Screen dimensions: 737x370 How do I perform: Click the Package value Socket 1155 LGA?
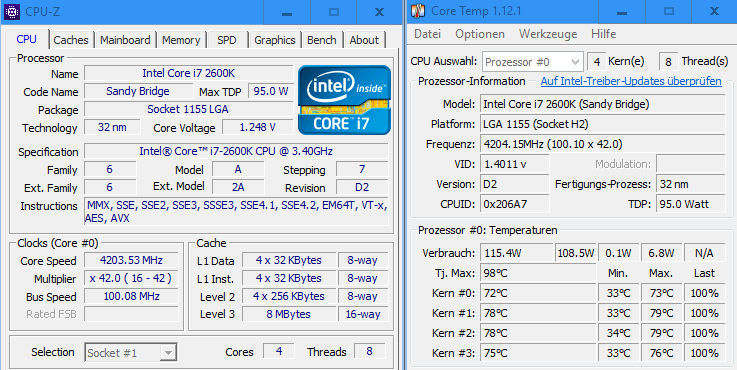[x=189, y=109]
